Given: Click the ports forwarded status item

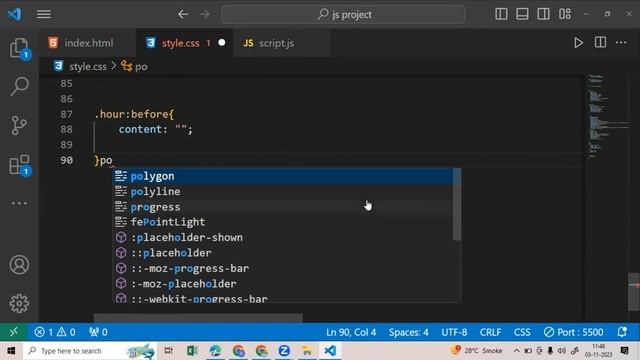Looking at the screenshot, I should point(98,332).
